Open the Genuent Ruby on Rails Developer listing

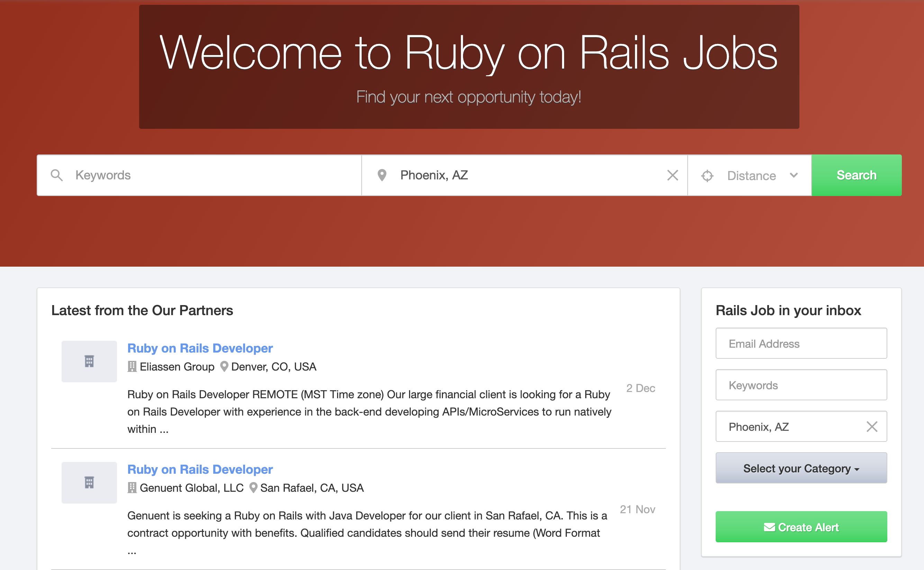200,469
